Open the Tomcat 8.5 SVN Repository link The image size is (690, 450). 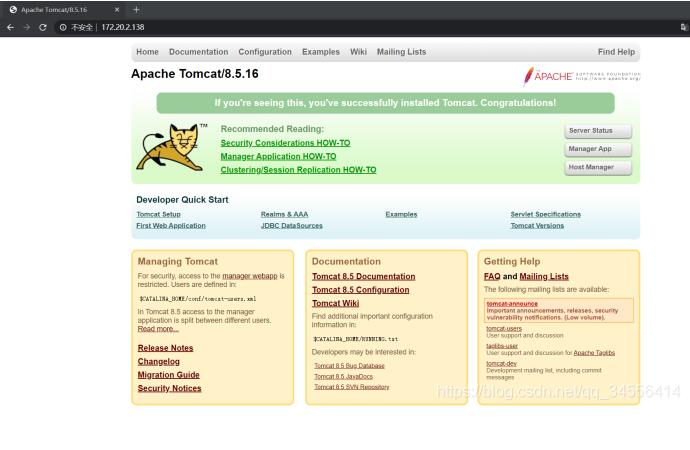[x=352, y=387]
